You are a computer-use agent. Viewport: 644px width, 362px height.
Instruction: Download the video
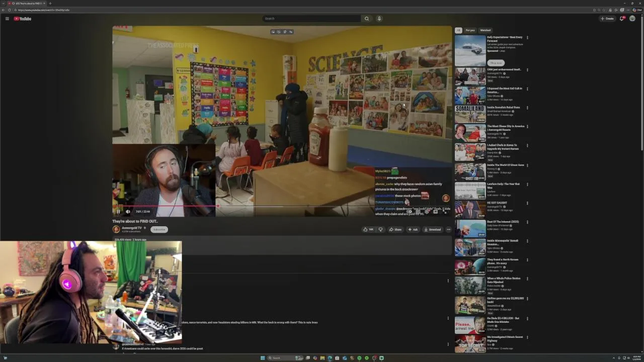(433, 229)
